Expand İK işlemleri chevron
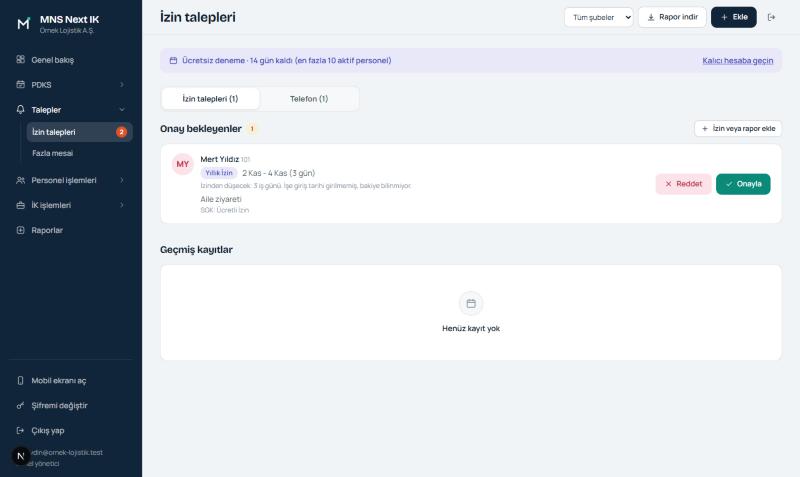Image resolution: width=800 pixels, height=477 pixels. (122, 205)
